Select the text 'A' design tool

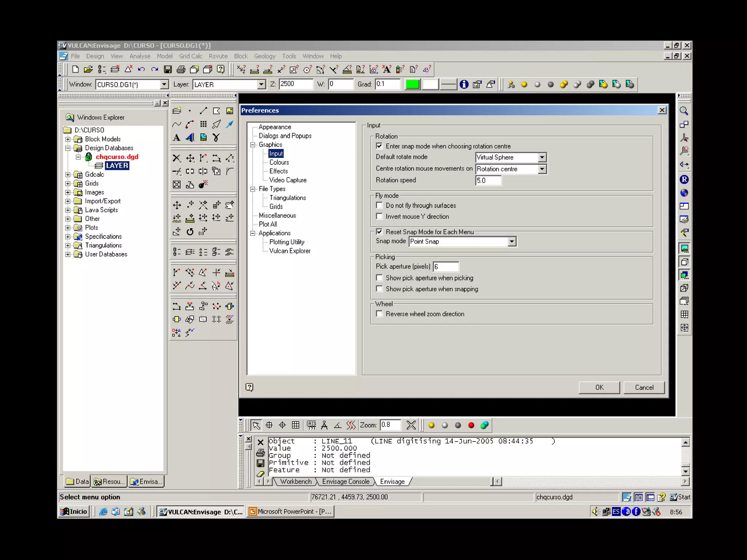point(177,138)
